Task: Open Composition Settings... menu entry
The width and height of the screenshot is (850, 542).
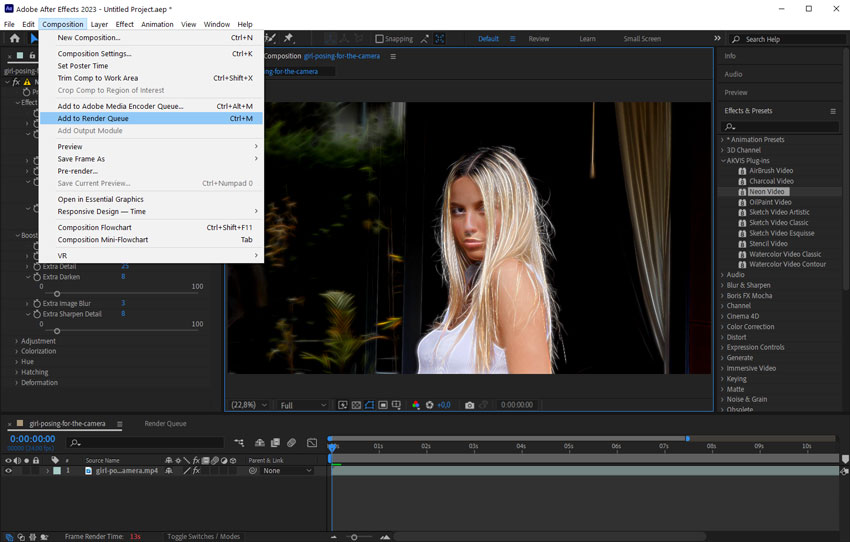Action: (x=151, y=54)
